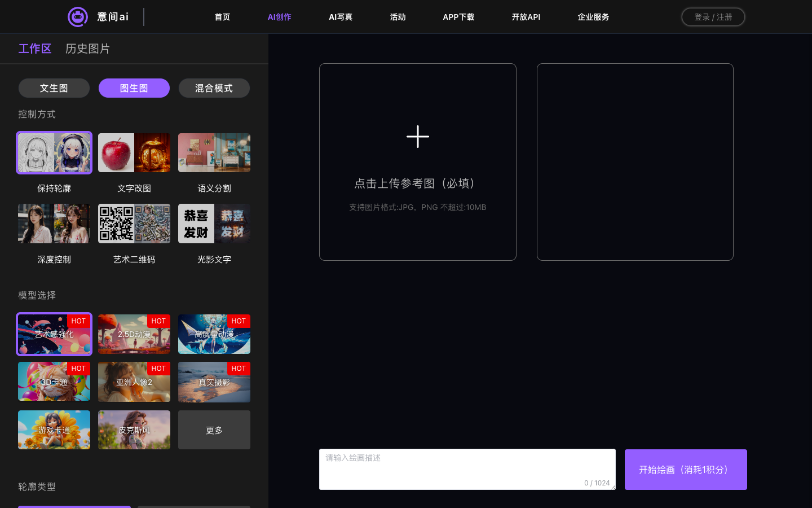Image resolution: width=812 pixels, height=508 pixels.
Task: Choose the 文字改图 control method
Action: tap(134, 152)
